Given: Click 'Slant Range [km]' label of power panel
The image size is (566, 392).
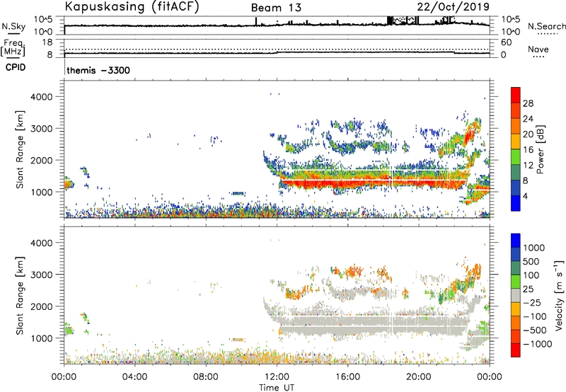Looking at the screenshot, I should pos(20,149).
